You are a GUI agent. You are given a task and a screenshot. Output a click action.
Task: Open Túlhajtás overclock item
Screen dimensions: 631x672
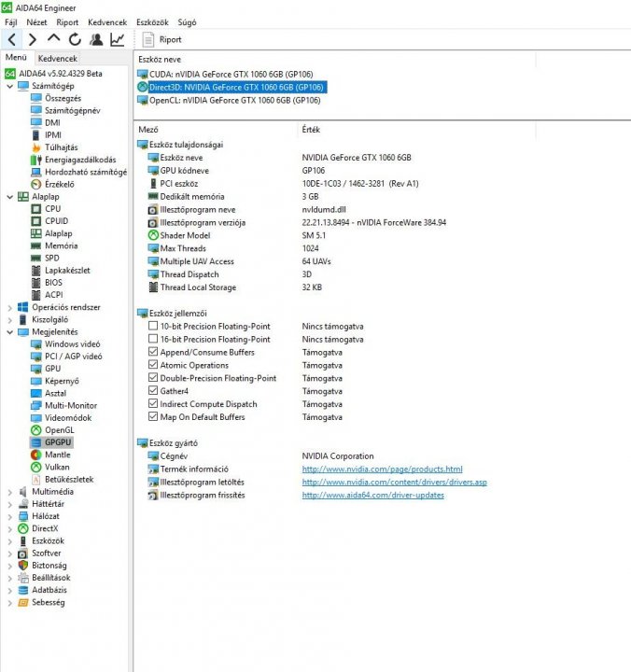pyautogui.click(x=62, y=147)
